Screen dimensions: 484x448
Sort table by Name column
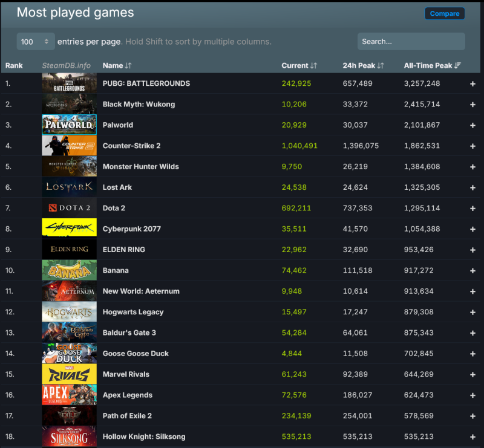[117, 65]
